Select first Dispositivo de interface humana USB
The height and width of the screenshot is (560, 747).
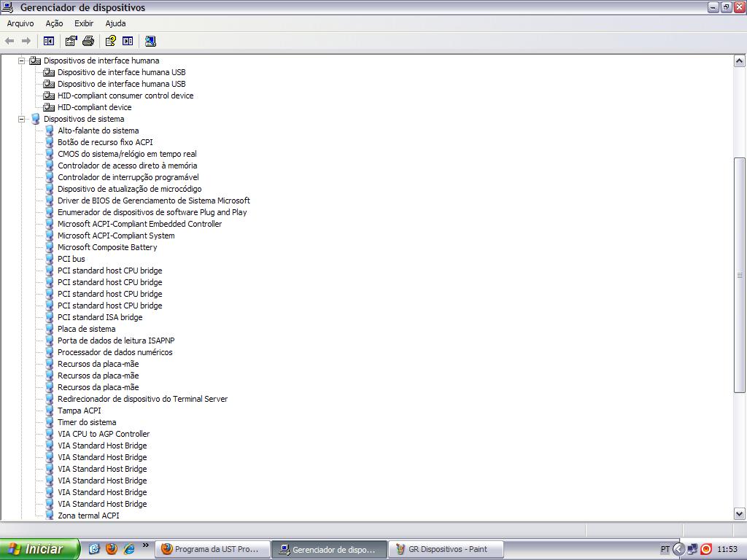click(x=122, y=72)
